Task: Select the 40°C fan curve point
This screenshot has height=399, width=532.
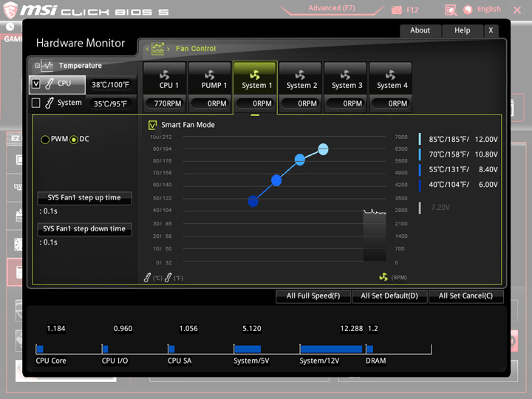Action: [253, 201]
